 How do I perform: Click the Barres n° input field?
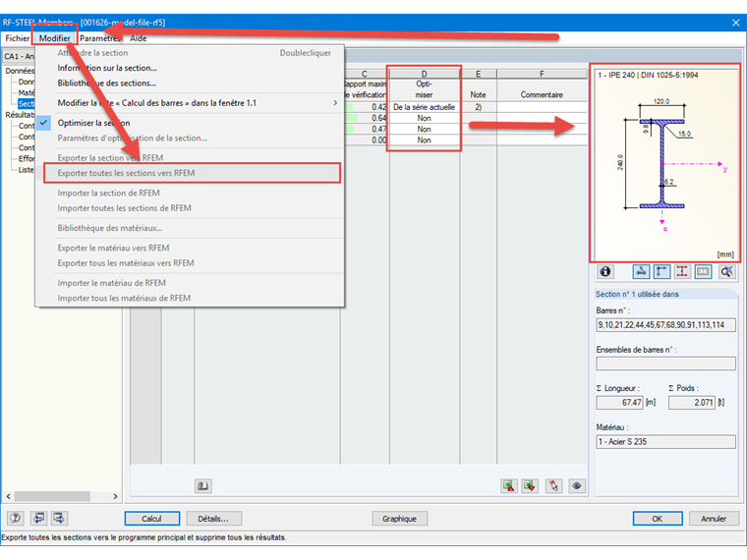click(665, 325)
